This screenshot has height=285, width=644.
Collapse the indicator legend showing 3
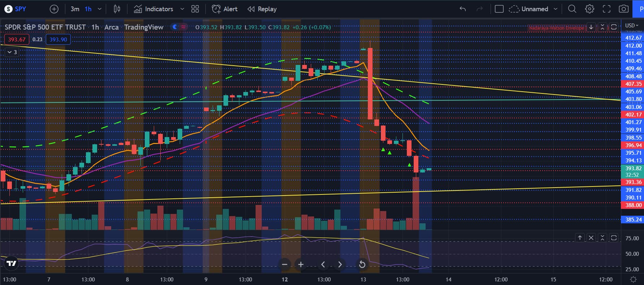[12, 52]
